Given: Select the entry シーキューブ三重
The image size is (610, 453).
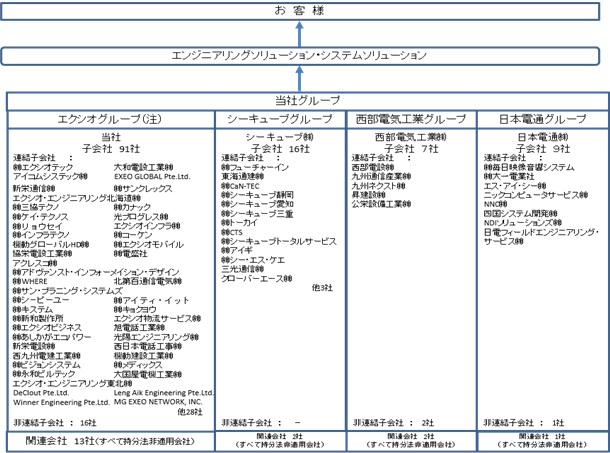Looking at the screenshot, I should [x=258, y=214].
